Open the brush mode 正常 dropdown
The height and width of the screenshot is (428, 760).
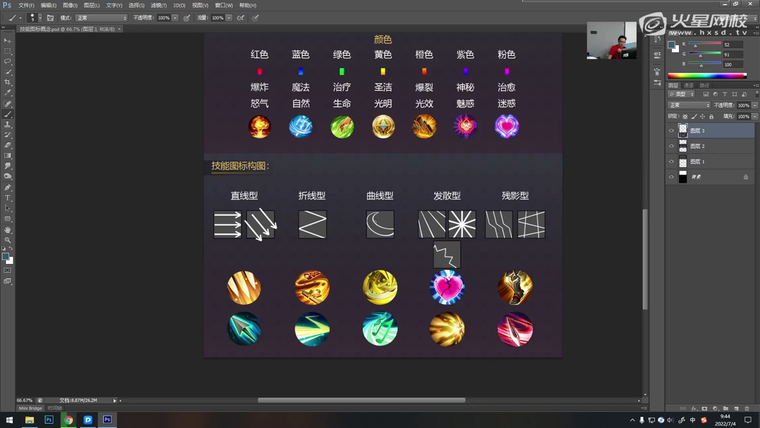pyautogui.click(x=101, y=18)
